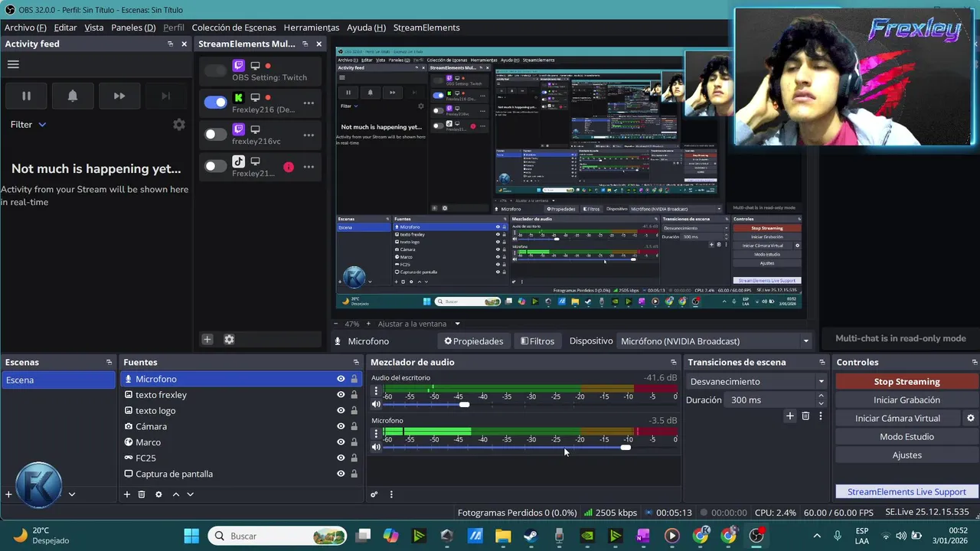Open more options for TikTok Frexley21
Viewport: 980px width, 551px height.
click(x=309, y=166)
